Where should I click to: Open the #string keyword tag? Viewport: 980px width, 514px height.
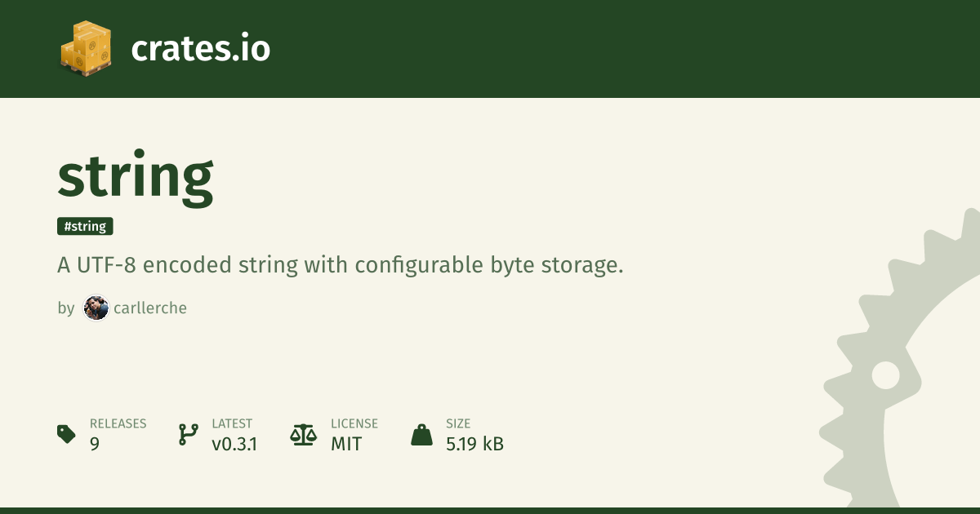pos(85,227)
